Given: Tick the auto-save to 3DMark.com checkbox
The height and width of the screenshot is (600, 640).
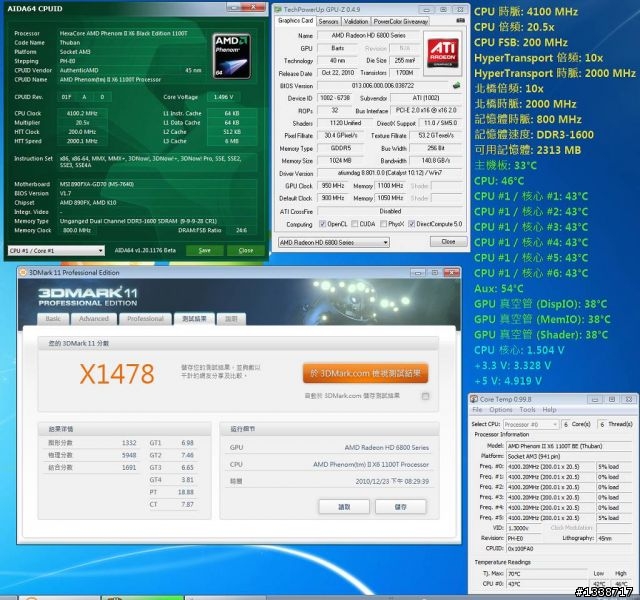Looking at the screenshot, I should 425,396.
